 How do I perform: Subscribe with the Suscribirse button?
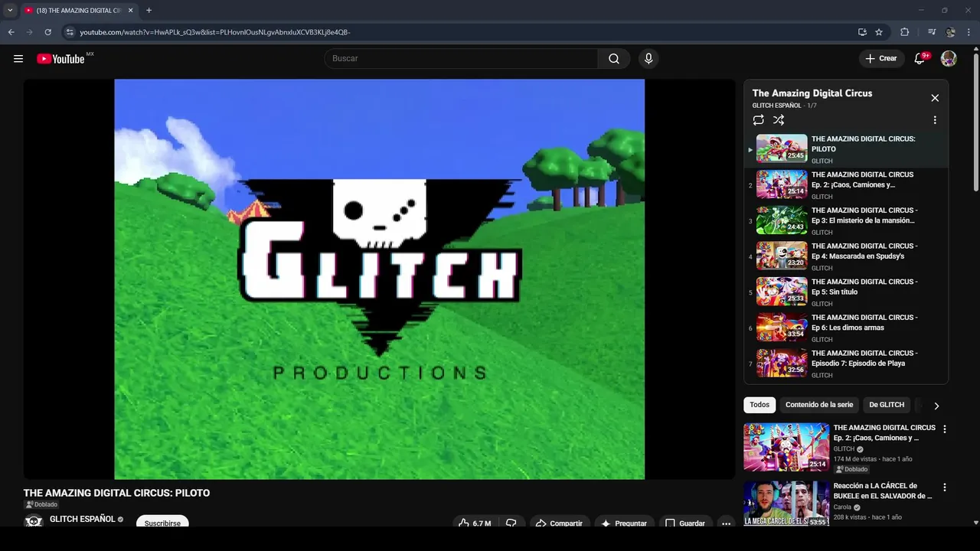point(162,523)
